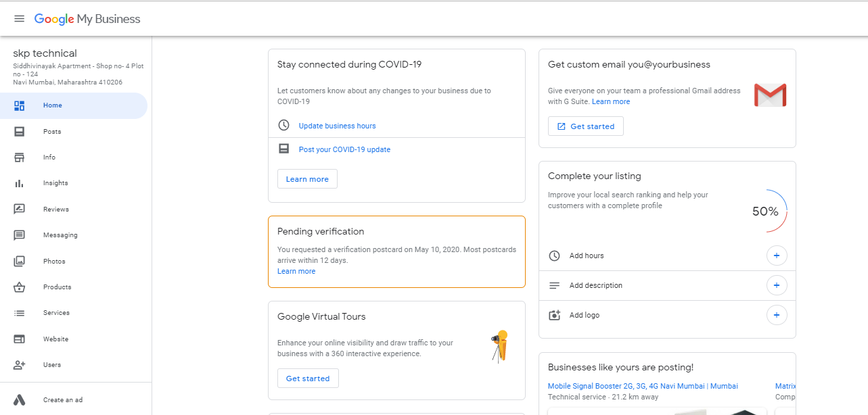Click the Update business hours link

pyautogui.click(x=337, y=126)
